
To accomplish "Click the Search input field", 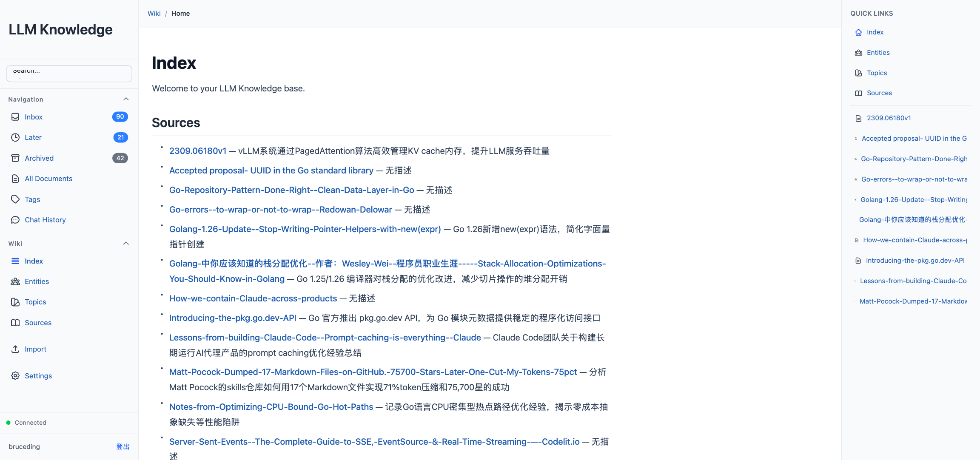I will pyautogui.click(x=69, y=74).
